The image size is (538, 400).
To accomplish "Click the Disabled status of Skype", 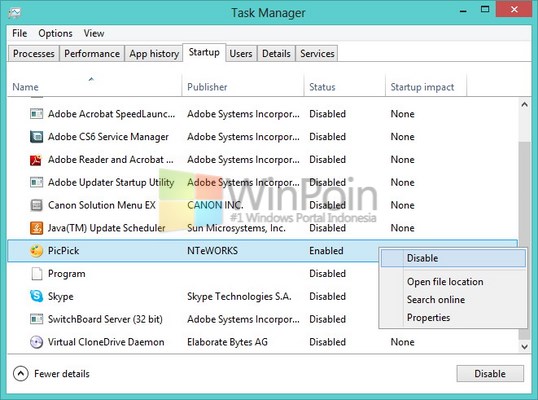I will coord(327,296).
